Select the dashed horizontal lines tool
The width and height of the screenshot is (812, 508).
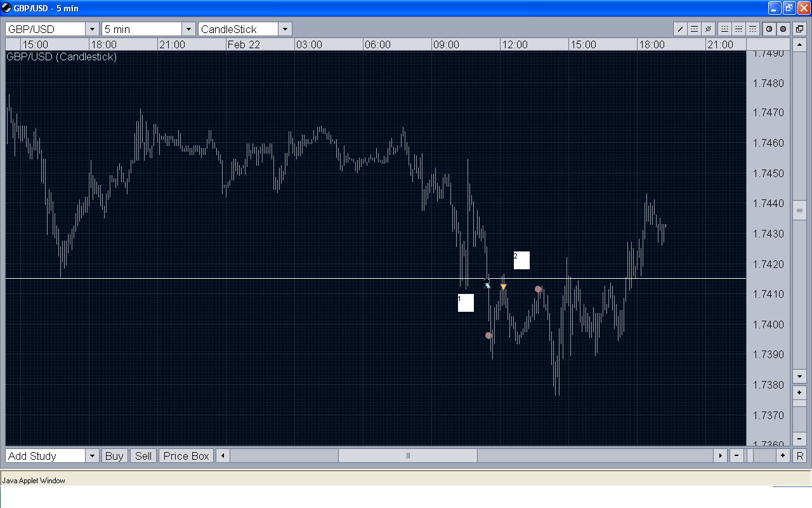[x=694, y=29]
